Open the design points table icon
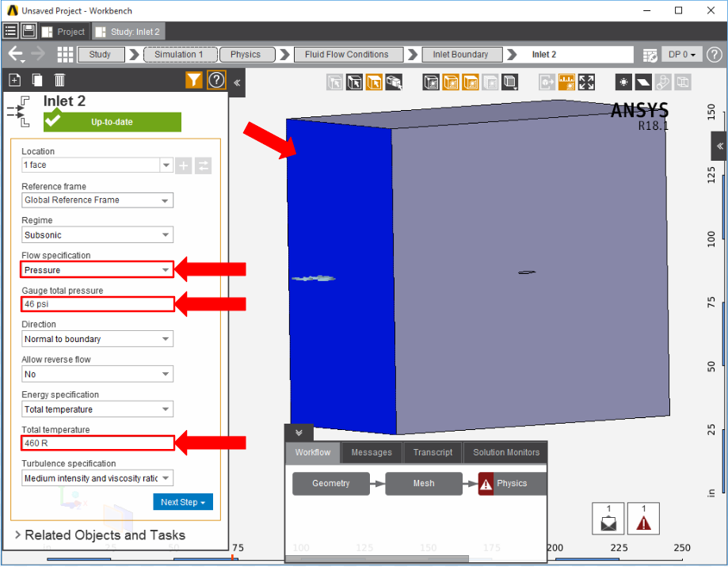Screen dimensions: 728x567 [x=650, y=55]
